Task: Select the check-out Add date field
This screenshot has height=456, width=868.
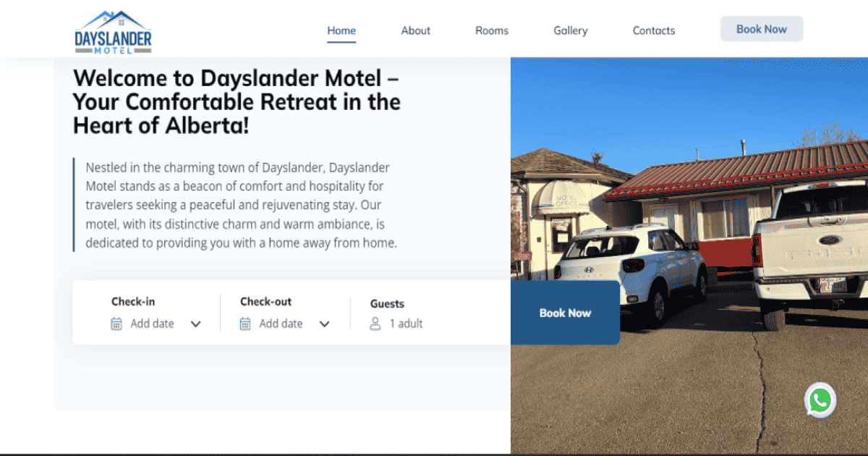Action: (x=281, y=324)
